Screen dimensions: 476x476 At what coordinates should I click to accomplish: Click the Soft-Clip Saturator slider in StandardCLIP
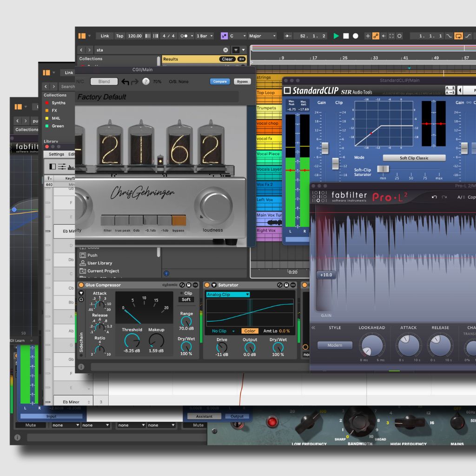(383, 168)
